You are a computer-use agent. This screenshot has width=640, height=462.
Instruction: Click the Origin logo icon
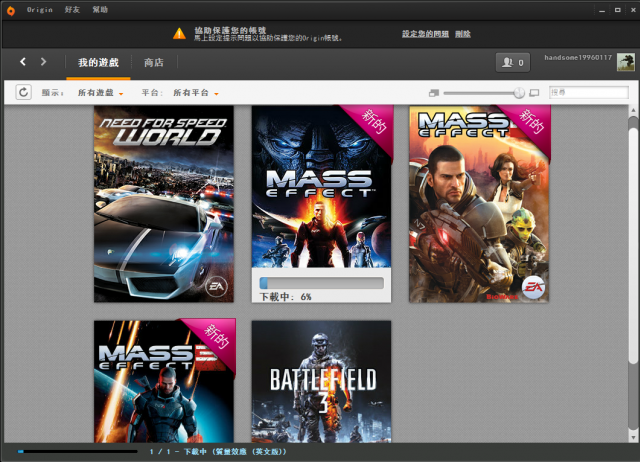(11, 10)
